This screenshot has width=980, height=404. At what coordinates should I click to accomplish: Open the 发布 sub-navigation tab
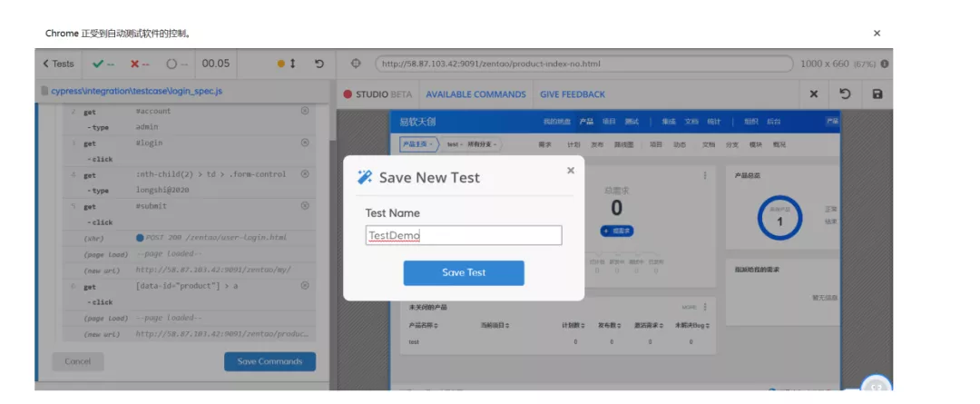[597, 144]
